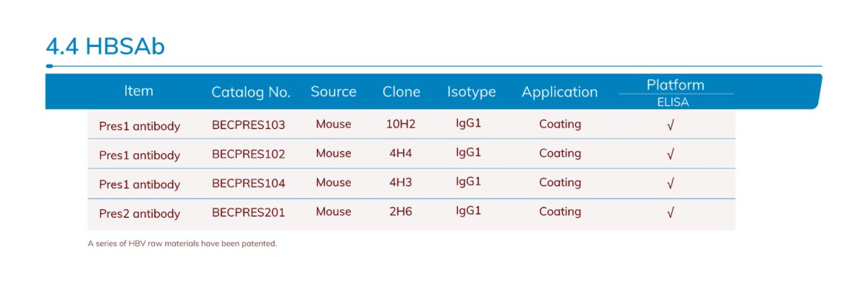The height and width of the screenshot is (301, 868).
Task: Click clone 2H6 cell
Action: click(401, 212)
